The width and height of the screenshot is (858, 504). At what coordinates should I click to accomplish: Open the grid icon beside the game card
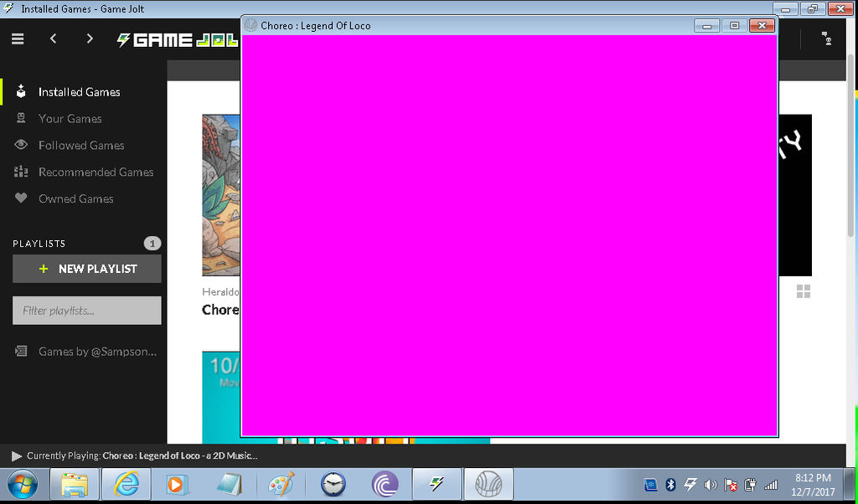[x=804, y=291]
